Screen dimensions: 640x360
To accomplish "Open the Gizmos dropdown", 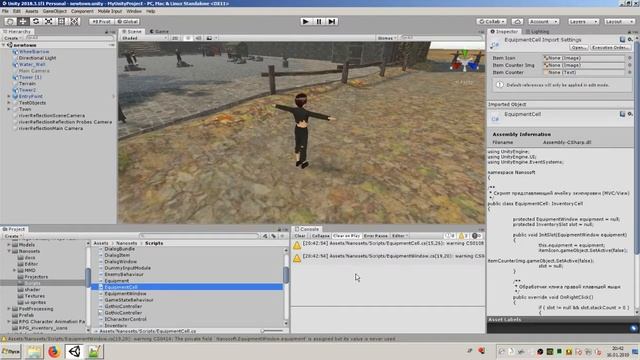I will coord(387,38).
